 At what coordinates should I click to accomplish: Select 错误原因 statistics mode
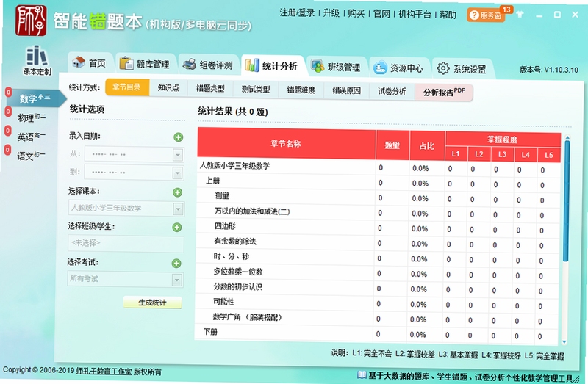coord(346,90)
